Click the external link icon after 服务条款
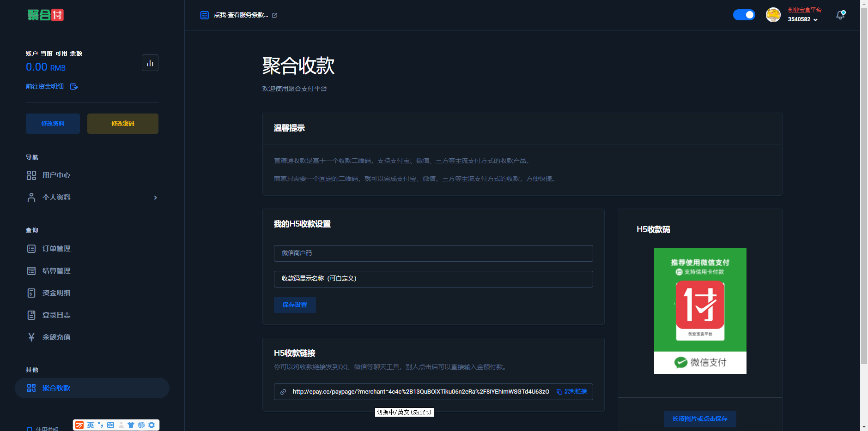868x431 pixels. pyautogui.click(x=275, y=15)
